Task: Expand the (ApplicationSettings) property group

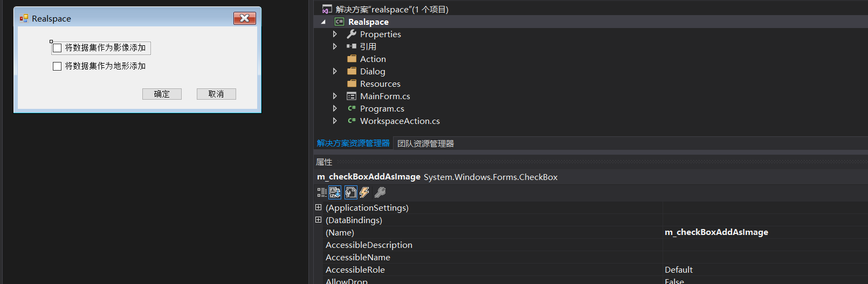Action: [318, 207]
